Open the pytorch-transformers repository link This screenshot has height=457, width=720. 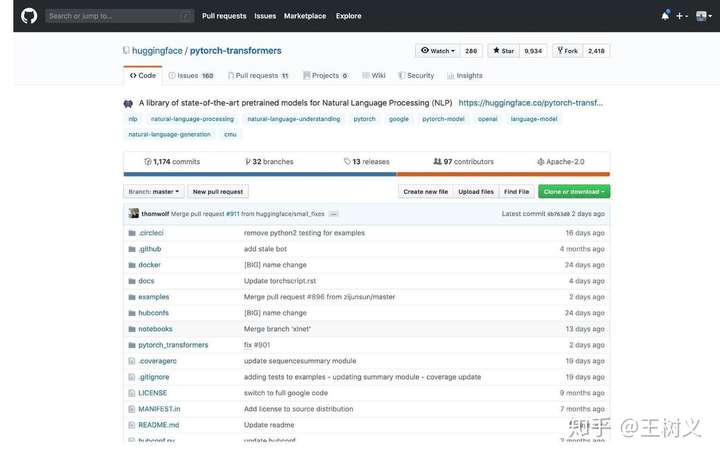(236, 51)
